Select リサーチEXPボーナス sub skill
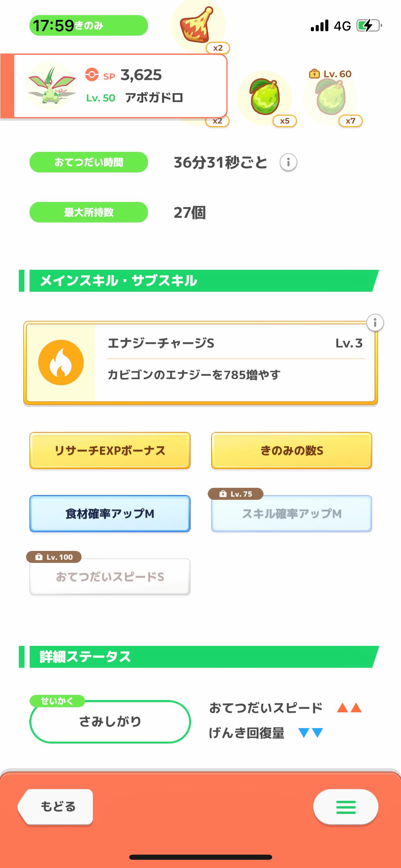The image size is (401, 868). [x=110, y=450]
